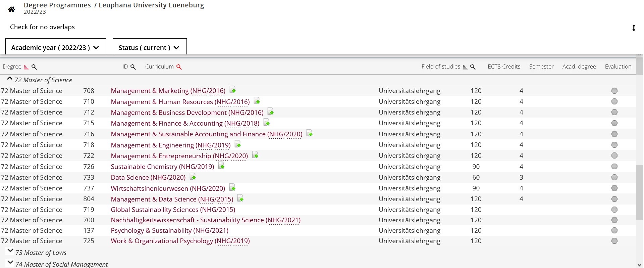Click Degree Programmes breadcrumb
This screenshot has width=644, height=268.
point(57,5)
